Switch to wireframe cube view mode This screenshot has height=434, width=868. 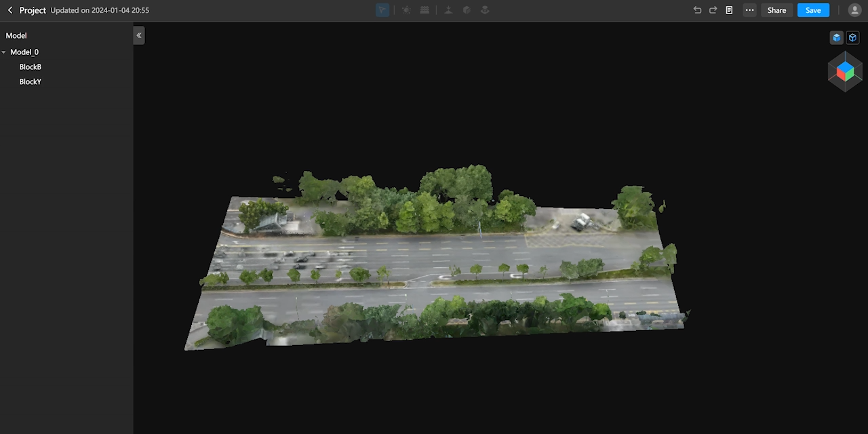click(x=853, y=38)
